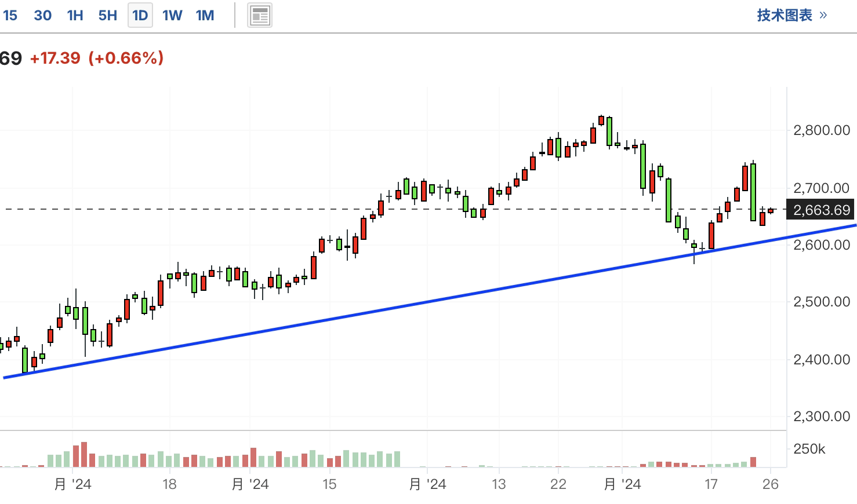Click the 2,600.00 price axis label
The image size is (857, 504).
821,245
